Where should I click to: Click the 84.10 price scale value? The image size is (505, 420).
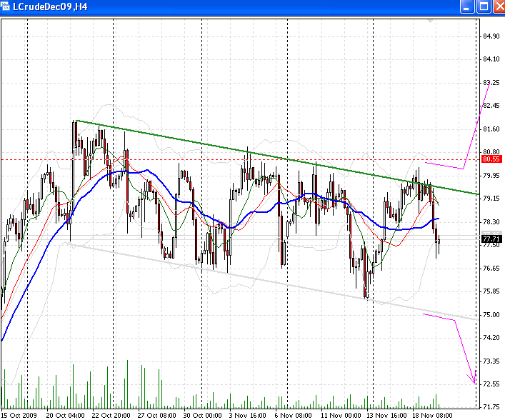coord(491,59)
